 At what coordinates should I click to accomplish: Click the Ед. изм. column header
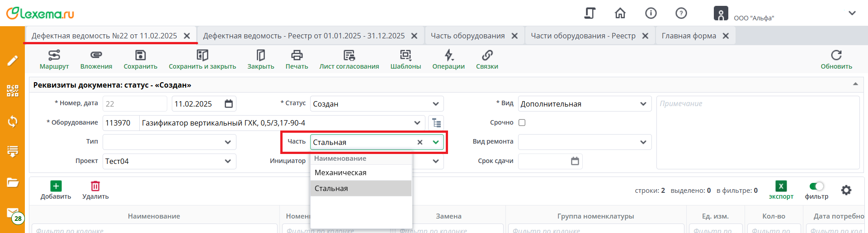(715, 216)
